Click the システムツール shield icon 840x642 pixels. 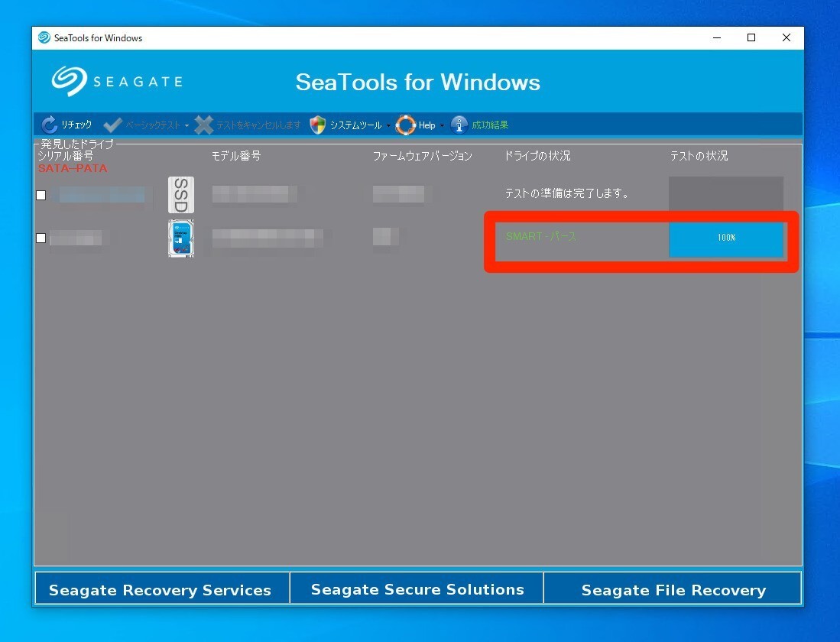[x=318, y=125]
